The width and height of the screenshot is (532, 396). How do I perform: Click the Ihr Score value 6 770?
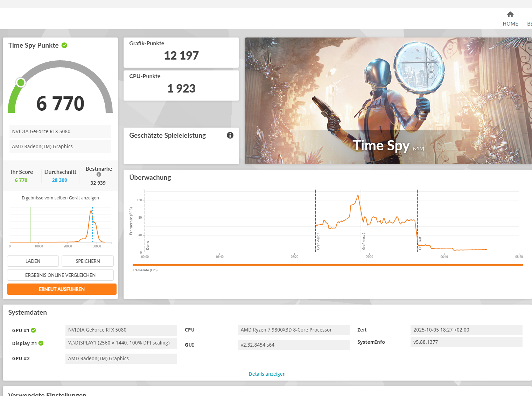(21, 180)
